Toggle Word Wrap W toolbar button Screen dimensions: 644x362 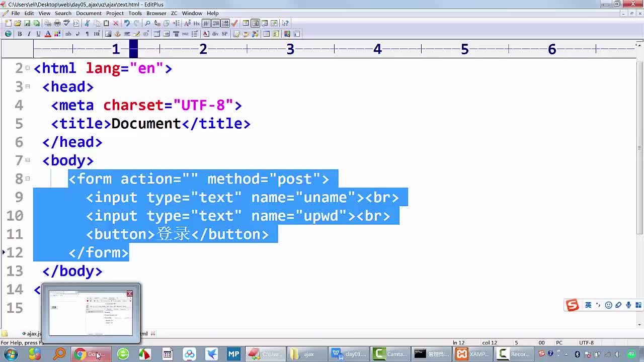click(x=206, y=23)
